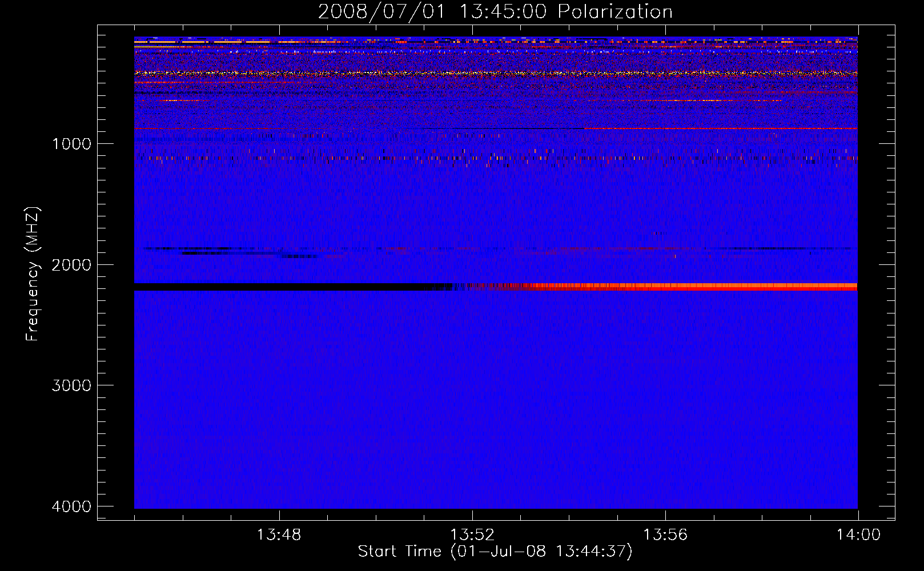Screen dimensions: 924x571
Task: Click the yellow speckled band near 400 MHz
Action: [x=496, y=73]
